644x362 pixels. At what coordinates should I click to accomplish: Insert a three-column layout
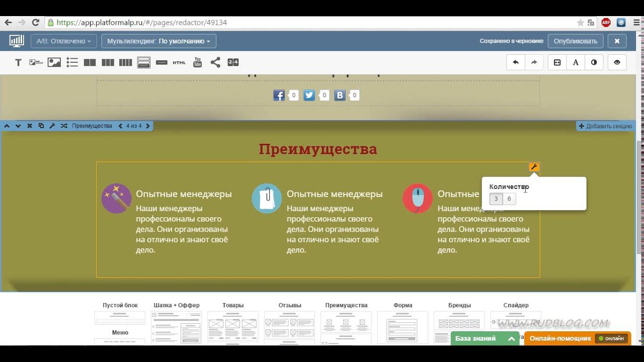pyautogui.click(x=108, y=63)
